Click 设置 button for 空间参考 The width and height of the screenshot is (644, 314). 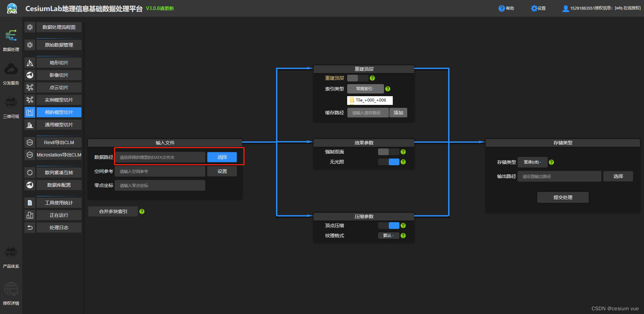tap(222, 171)
